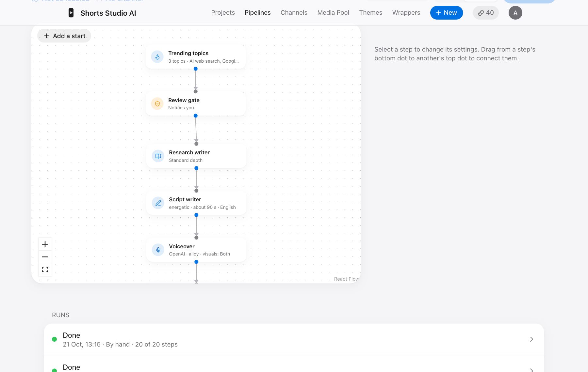Click the React Flow attribution link

coord(347,279)
